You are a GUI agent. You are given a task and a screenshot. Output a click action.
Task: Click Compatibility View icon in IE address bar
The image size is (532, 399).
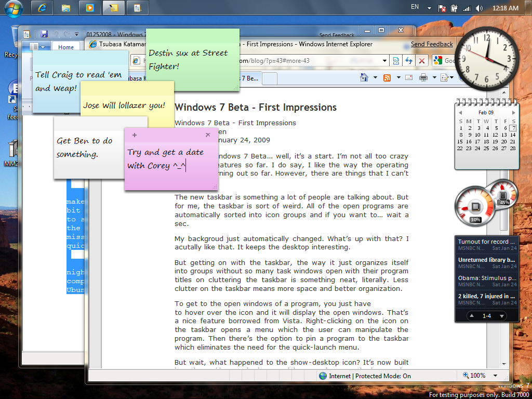pos(396,61)
